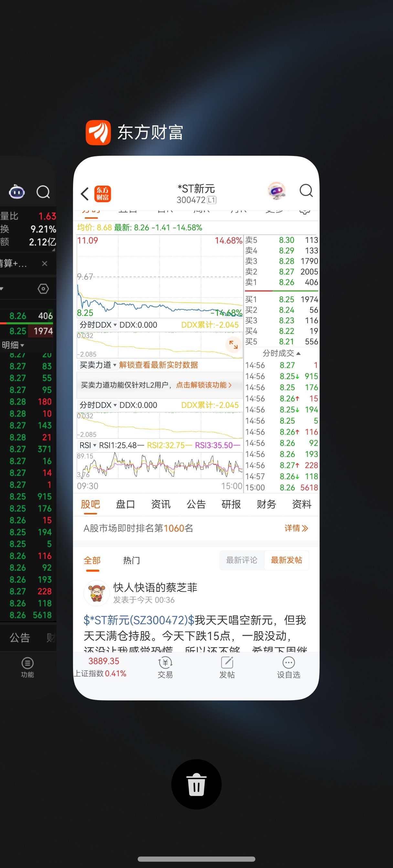The height and width of the screenshot is (868, 393).
Task: Open 详情 for the A股 market ranking
Action: click(x=296, y=528)
